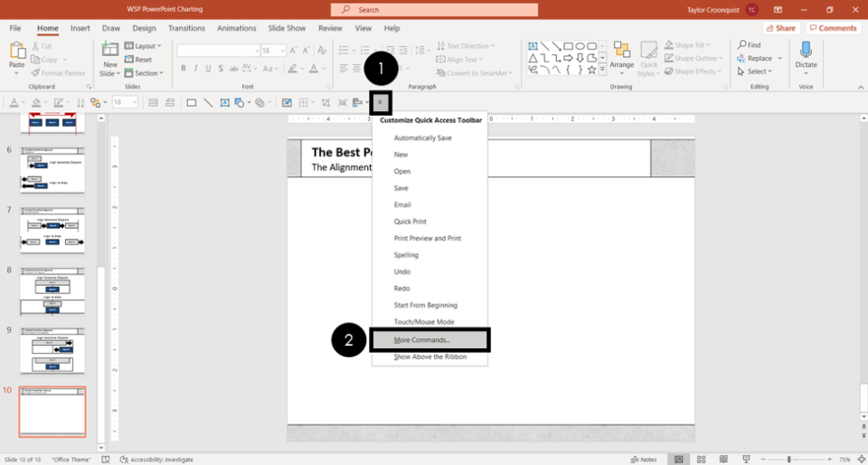Pick the oval shape from the gallery
Image resolution: width=868 pixels, height=465 pixels.
click(580, 46)
